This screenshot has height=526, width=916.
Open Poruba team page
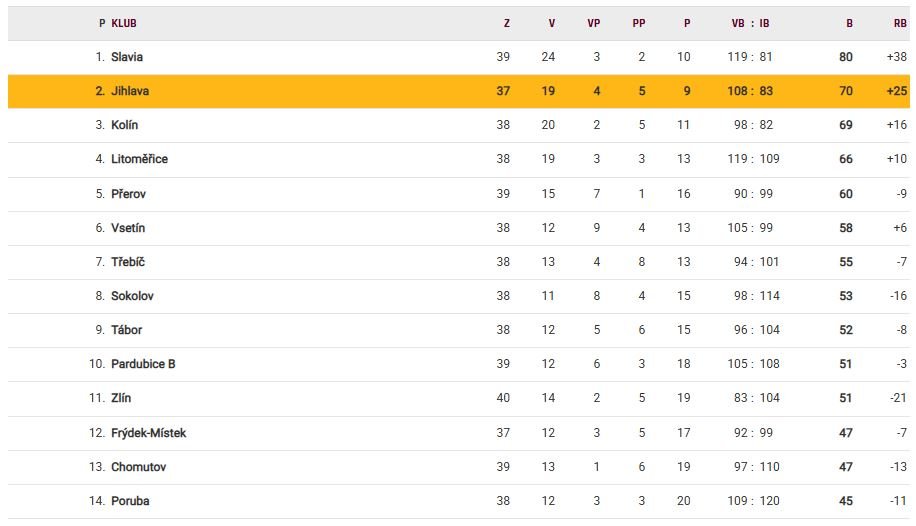130,501
